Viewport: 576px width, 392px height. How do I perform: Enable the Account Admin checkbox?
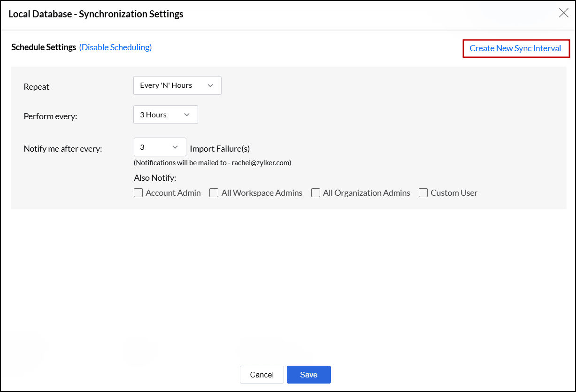[x=138, y=192]
